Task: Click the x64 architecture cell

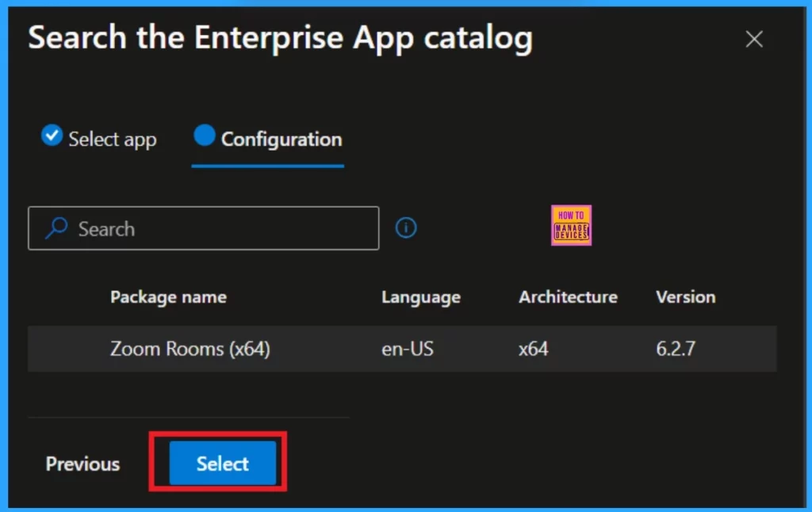Action: [x=534, y=349]
